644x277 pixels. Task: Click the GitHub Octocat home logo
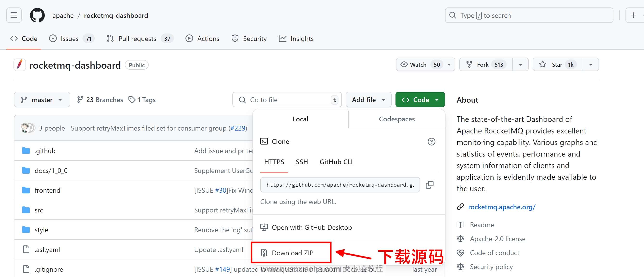pyautogui.click(x=37, y=15)
